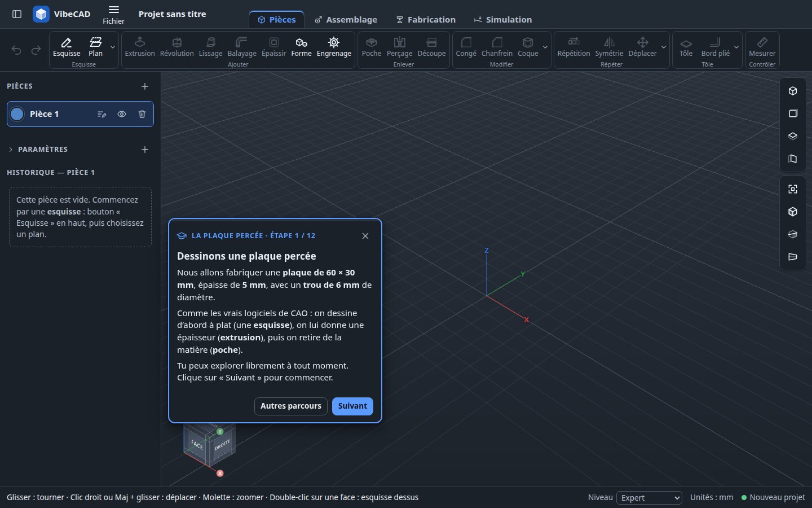Screen dimensions: 812x508
Task: Select the Esquisse sketch tool
Action: click(x=67, y=47)
